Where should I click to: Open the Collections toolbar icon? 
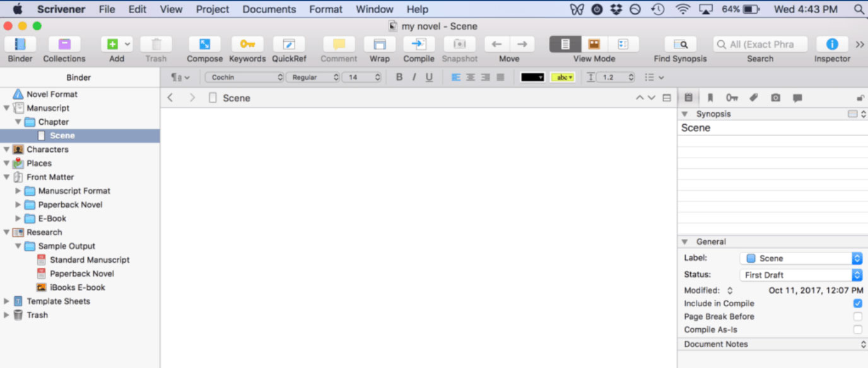(x=64, y=45)
